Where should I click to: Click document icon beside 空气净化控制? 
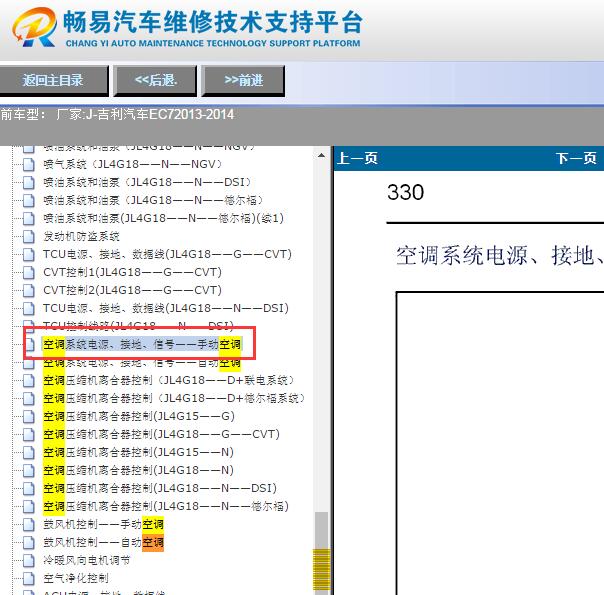29,578
